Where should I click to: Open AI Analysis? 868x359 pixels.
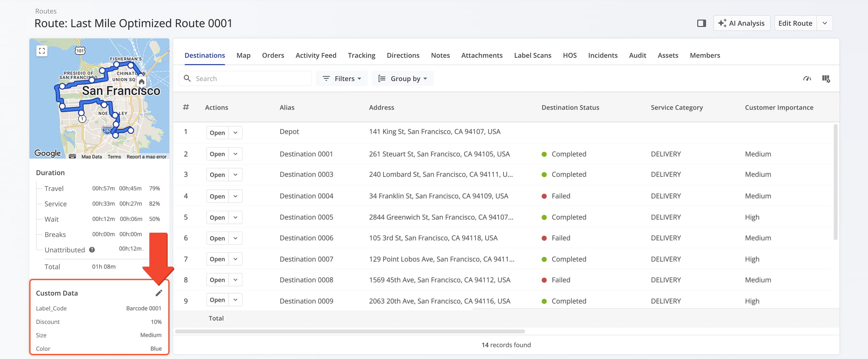pos(742,23)
